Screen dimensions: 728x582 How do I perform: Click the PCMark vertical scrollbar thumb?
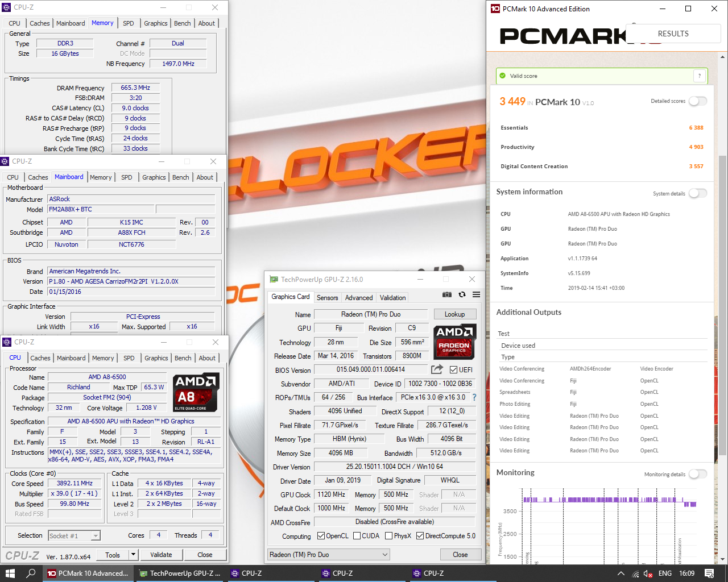pyautogui.click(x=722, y=306)
